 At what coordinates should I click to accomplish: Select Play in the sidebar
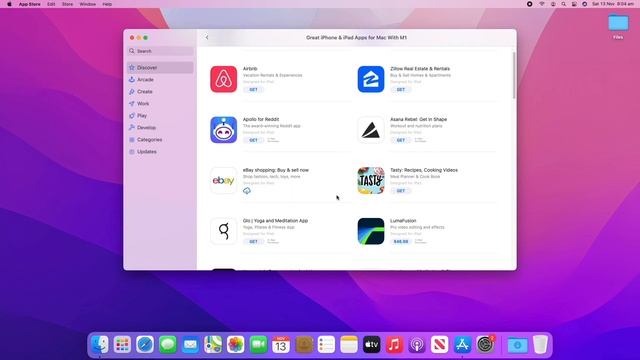160,116
